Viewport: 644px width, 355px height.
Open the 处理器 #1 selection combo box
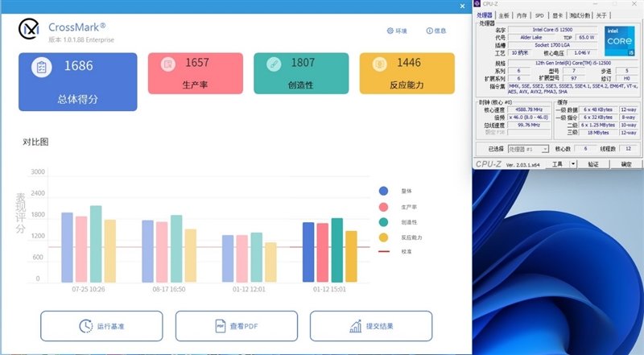click(x=528, y=149)
